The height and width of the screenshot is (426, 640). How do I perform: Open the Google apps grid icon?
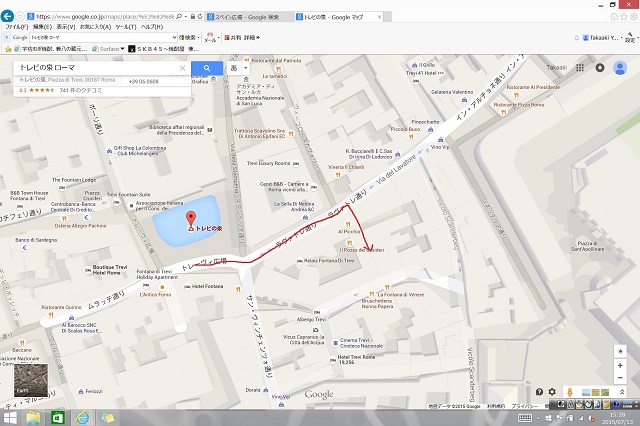(x=580, y=68)
